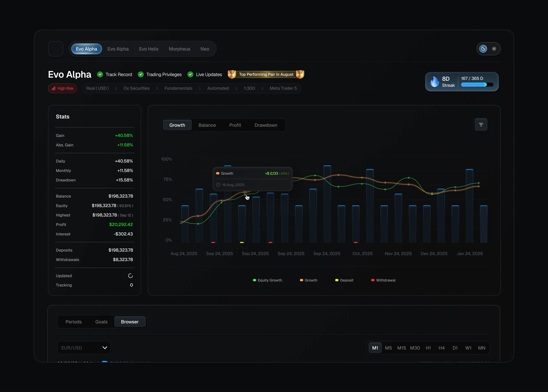
Task: Toggle Withdrawal legend series
Action: 383,280
